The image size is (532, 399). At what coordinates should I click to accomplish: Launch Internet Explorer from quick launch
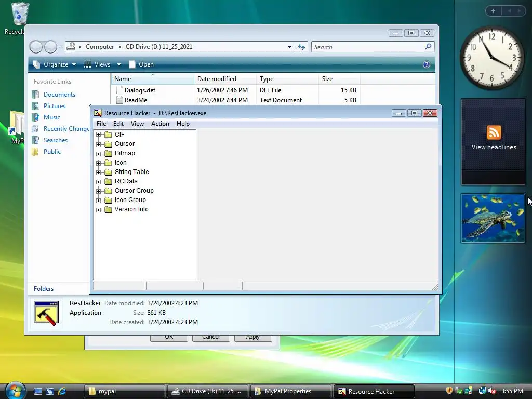[62, 391]
